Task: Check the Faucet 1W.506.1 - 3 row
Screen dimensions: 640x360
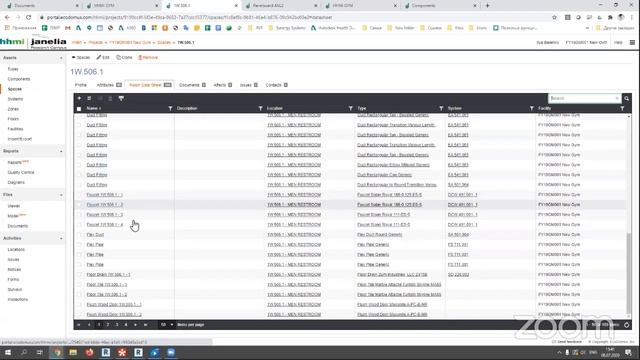Action: pos(79,215)
